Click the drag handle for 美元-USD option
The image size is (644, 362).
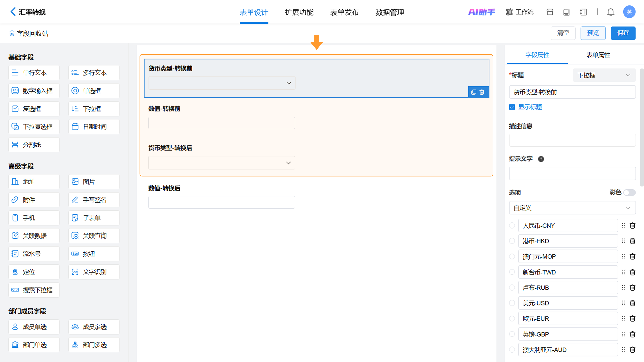[x=623, y=303]
